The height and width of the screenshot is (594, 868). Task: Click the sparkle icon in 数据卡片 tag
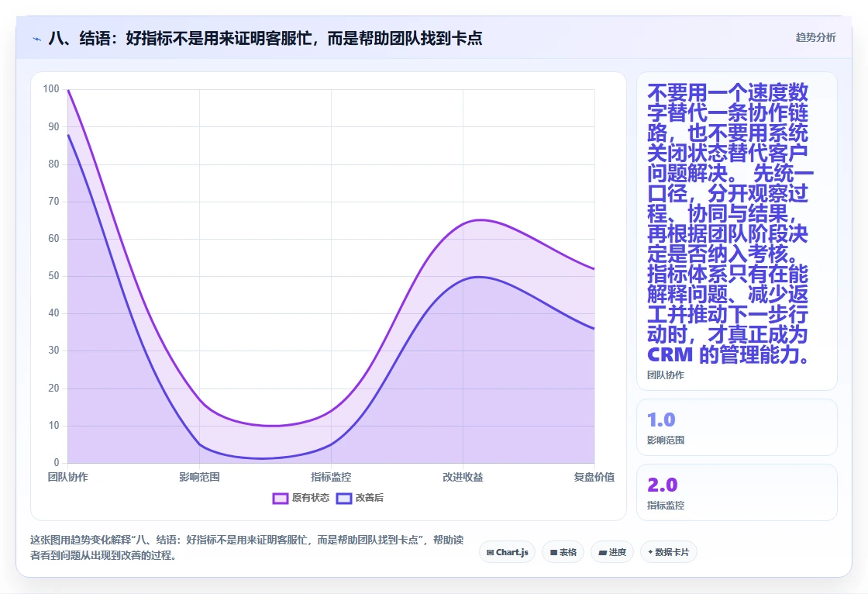coord(650,552)
